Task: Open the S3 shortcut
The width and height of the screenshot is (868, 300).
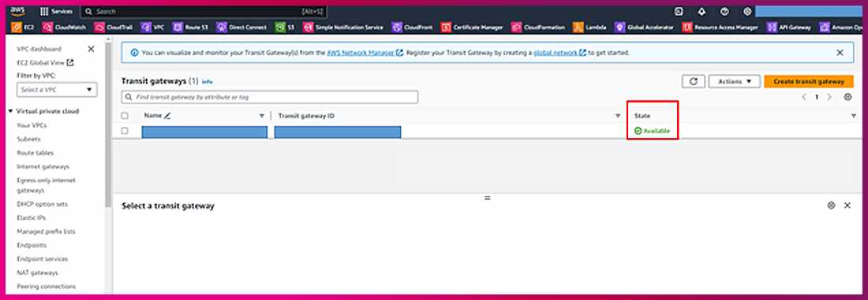Action: click(x=286, y=27)
